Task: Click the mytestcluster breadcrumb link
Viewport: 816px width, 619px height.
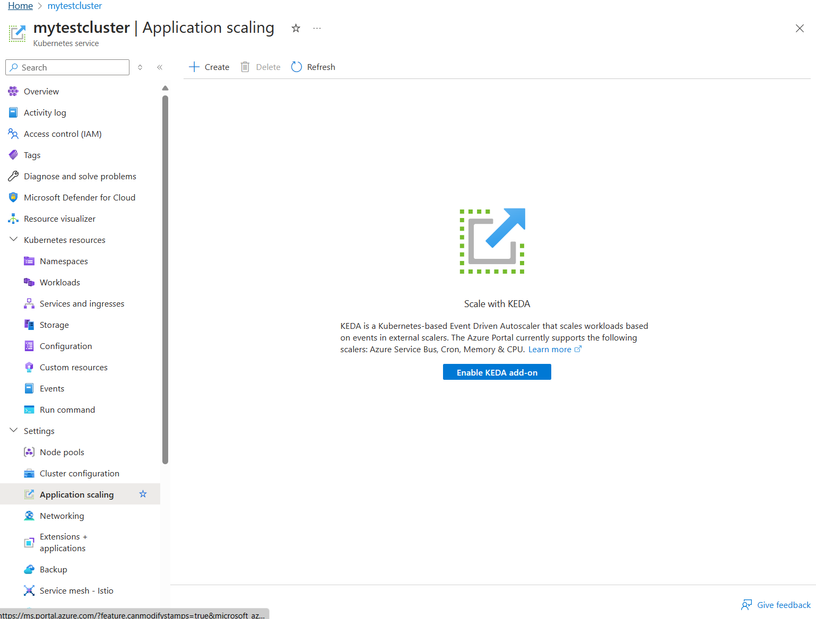Action: pos(74,6)
